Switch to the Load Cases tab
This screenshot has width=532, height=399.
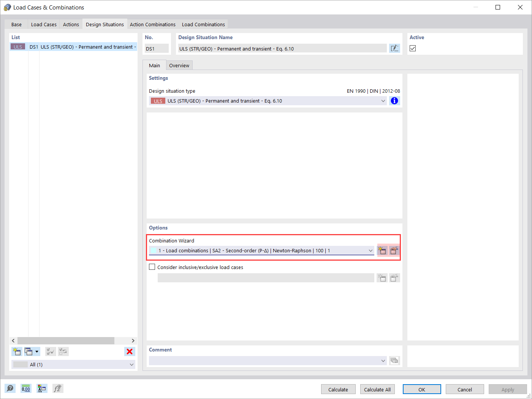(44, 24)
